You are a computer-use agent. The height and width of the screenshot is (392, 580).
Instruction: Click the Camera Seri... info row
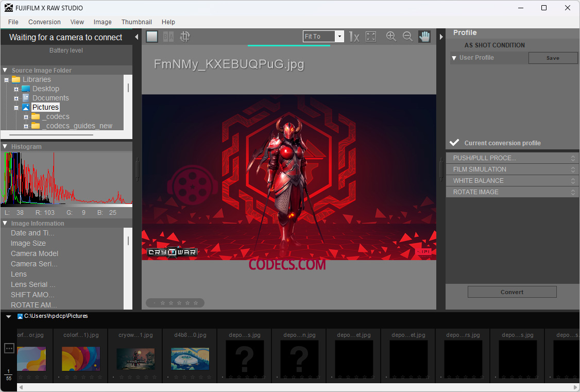34,264
